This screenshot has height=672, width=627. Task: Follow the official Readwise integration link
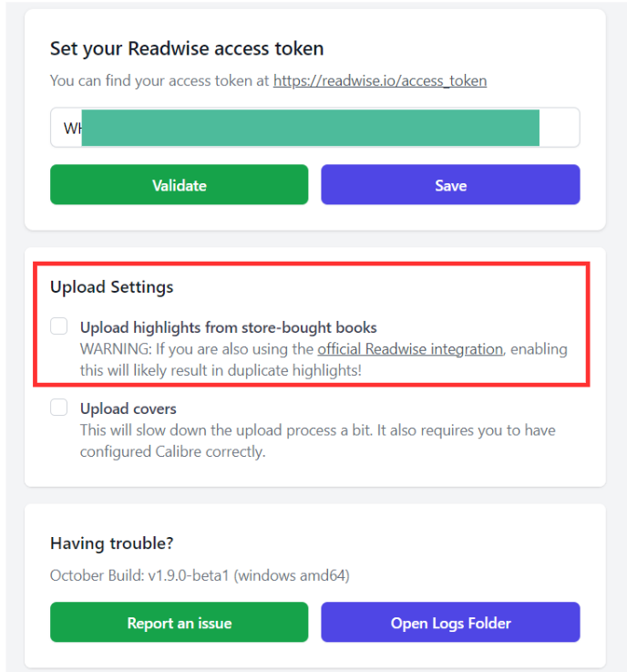(410, 348)
